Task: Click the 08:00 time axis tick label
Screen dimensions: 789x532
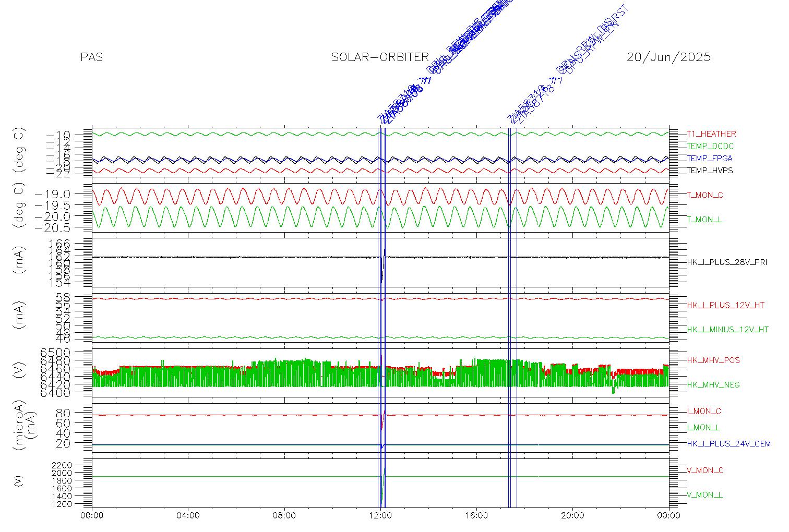Action: pos(284,516)
